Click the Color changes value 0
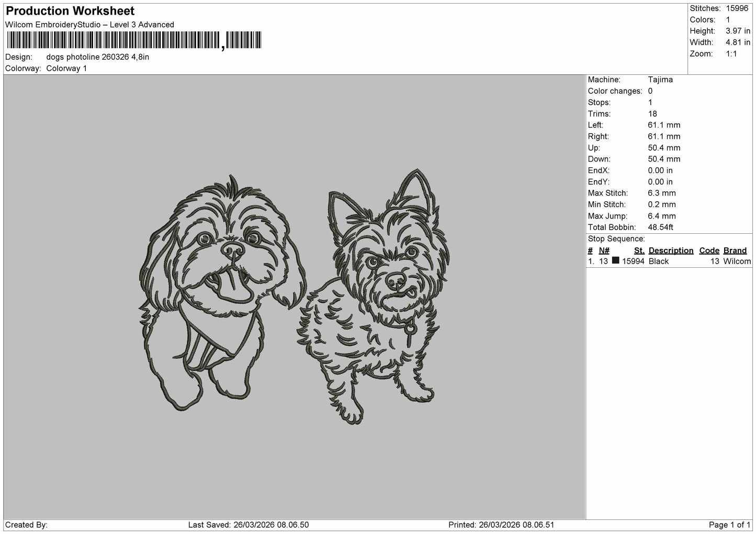 (650, 91)
